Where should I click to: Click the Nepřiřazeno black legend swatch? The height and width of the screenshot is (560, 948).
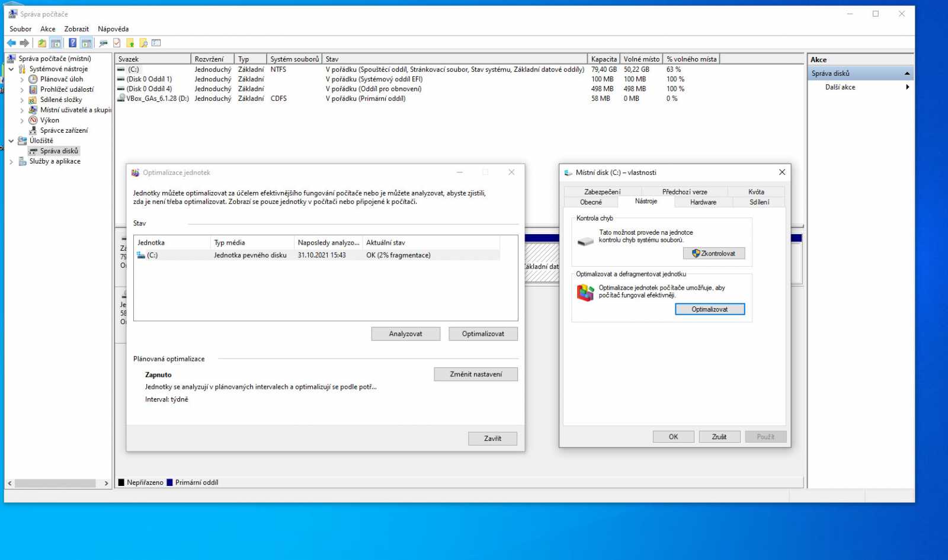pos(121,482)
